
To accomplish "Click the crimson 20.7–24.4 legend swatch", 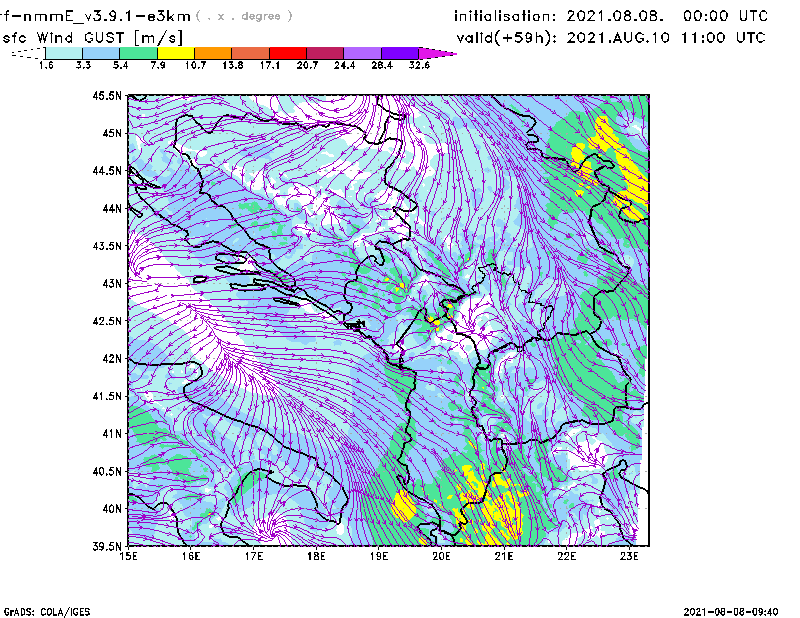I will coord(325,53).
